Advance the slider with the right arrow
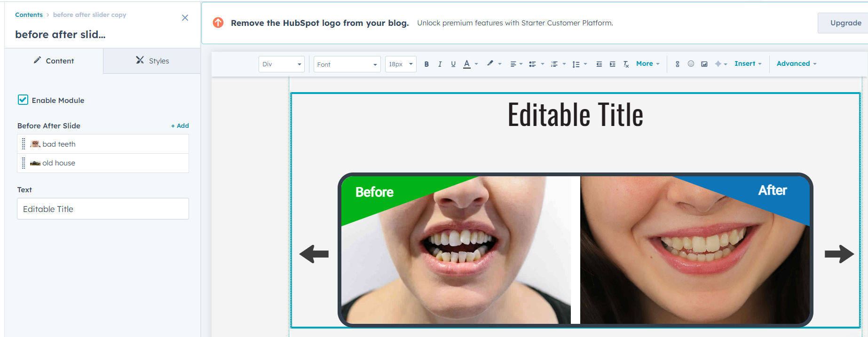The height and width of the screenshot is (337, 868). click(839, 254)
